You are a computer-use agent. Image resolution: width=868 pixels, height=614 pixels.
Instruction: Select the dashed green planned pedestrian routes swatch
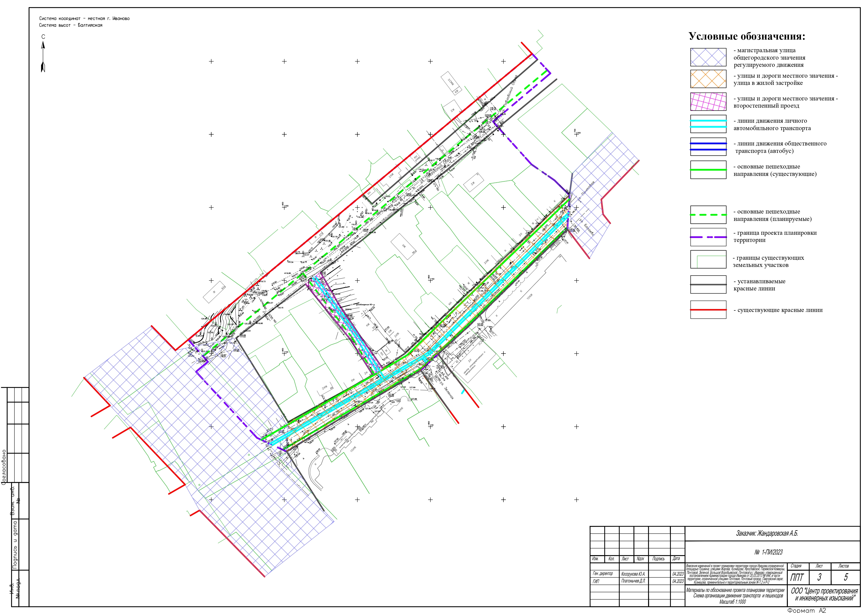(708, 215)
